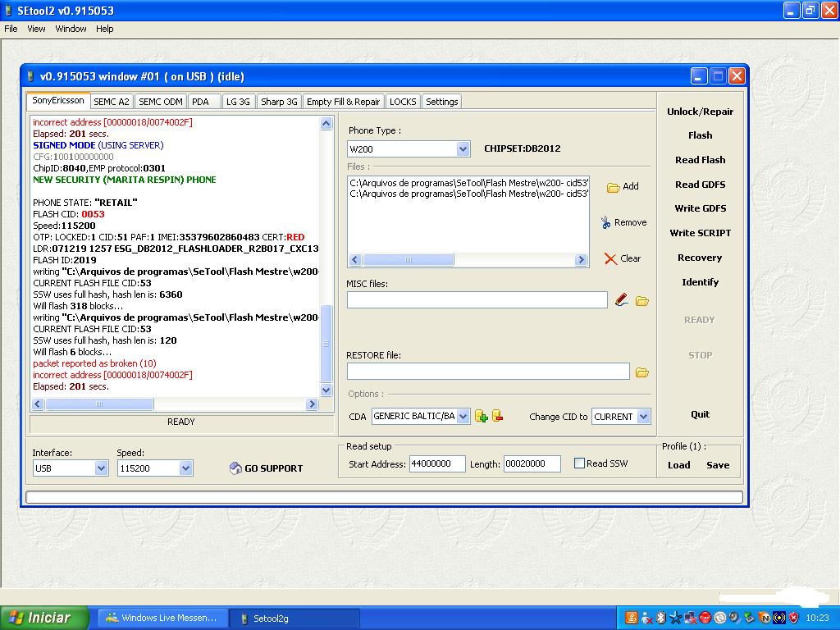
Task: Open the orange Java tray icon
Action: pyautogui.click(x=632, y=618)
